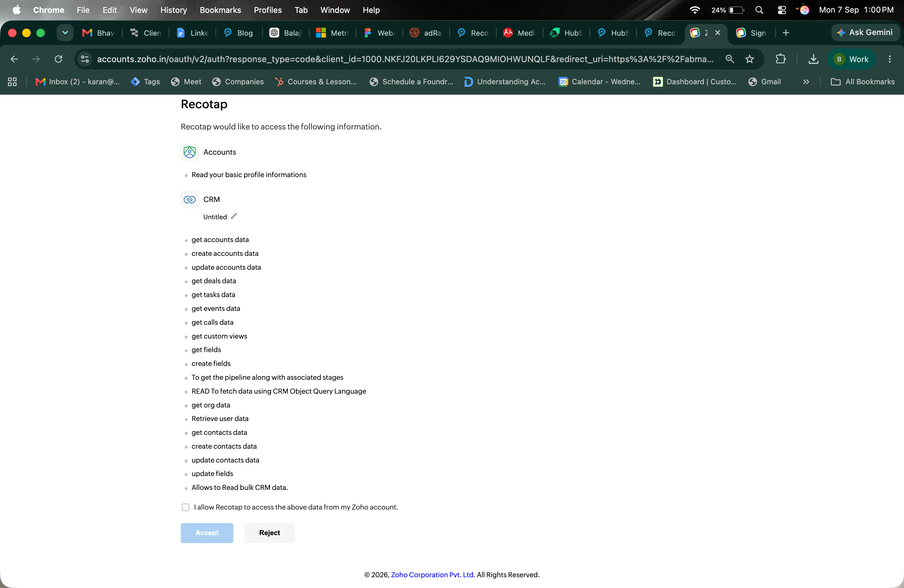Open the apps grid in the bookmarks bar
Viewport: 904px width, 588px height.
click(x=12, y=82)
